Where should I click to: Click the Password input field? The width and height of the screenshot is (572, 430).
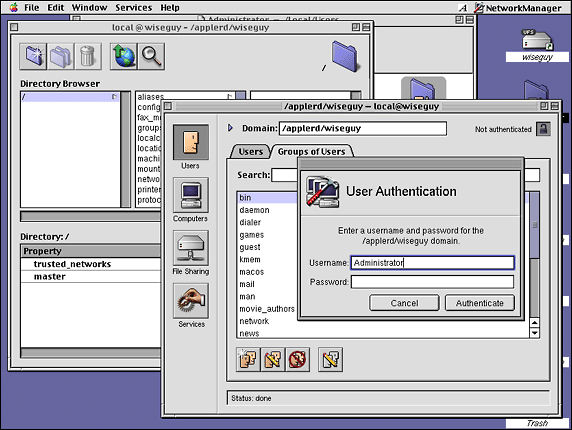click(x=432, y=282)
